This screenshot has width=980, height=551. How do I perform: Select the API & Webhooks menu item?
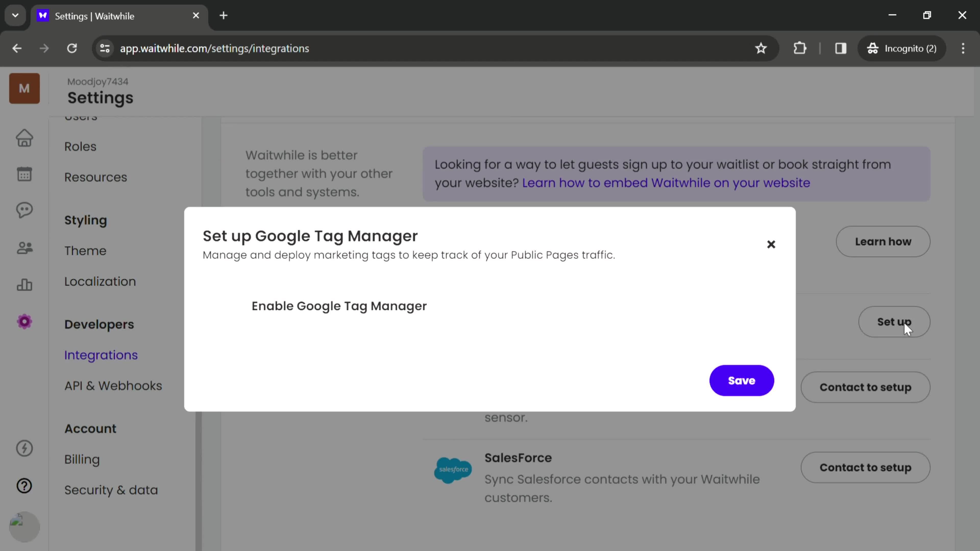click(113, 385)
